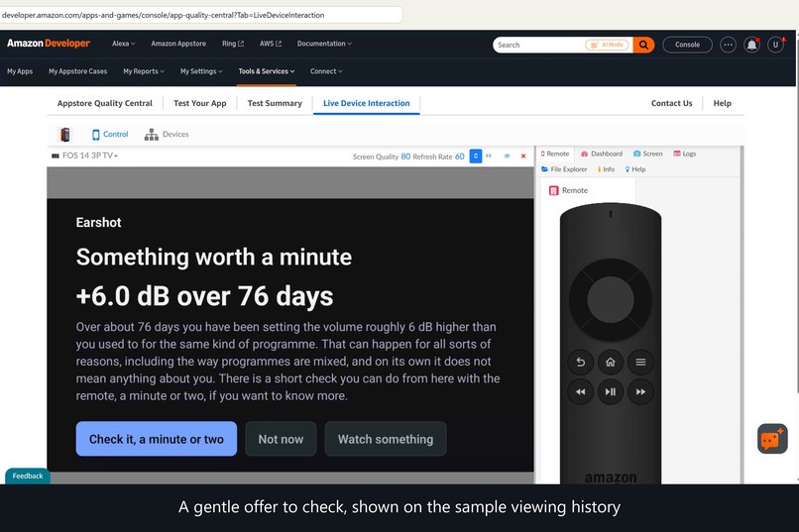799x532 pixels.
Task: Click the 'Watch something' button
Action: (386, 439)
